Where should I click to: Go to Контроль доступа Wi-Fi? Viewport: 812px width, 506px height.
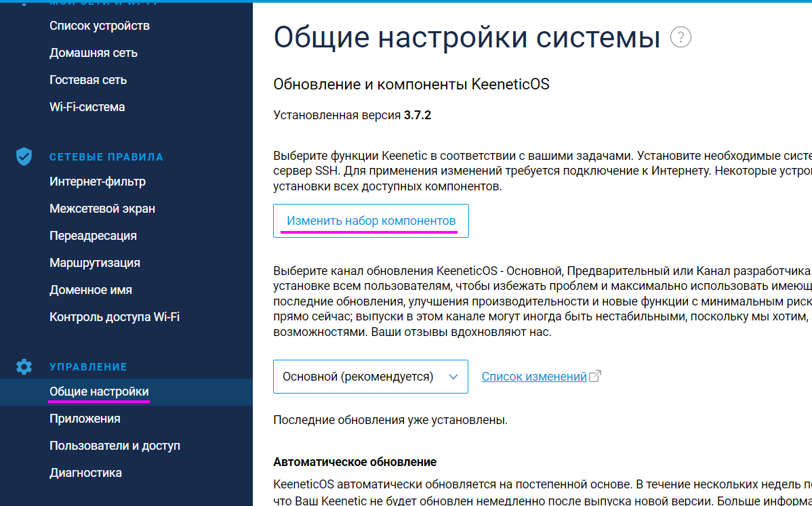point(115,316)
